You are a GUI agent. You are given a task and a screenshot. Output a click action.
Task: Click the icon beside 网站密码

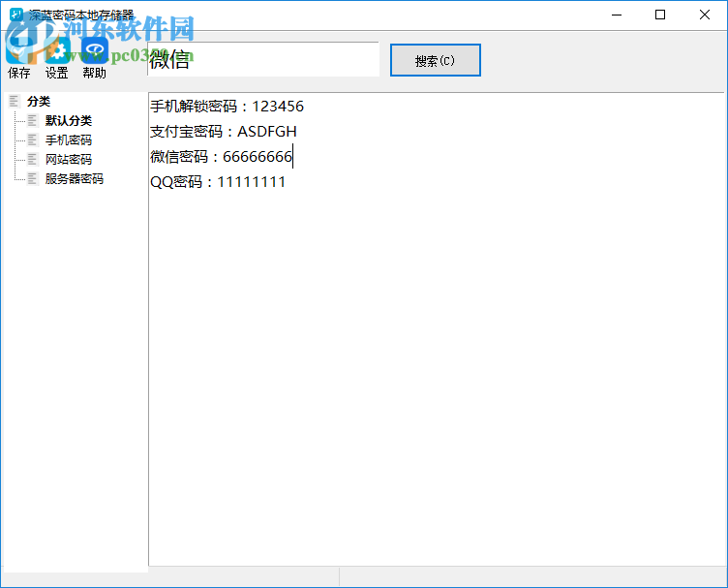[32, 159]
